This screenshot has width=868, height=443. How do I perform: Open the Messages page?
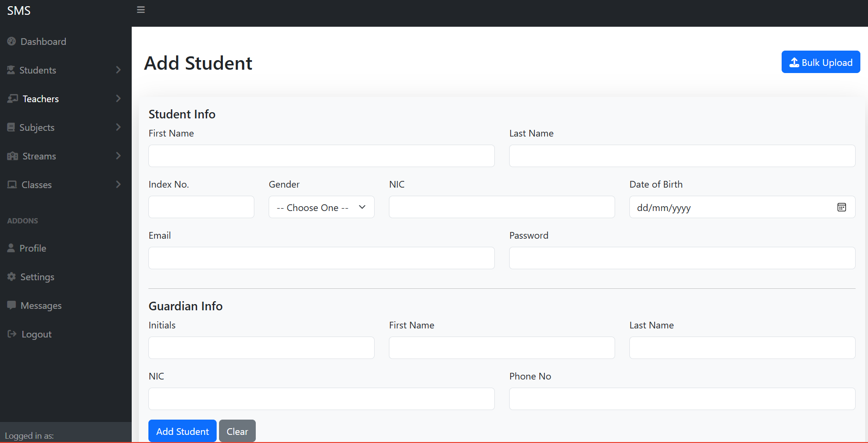66,306
